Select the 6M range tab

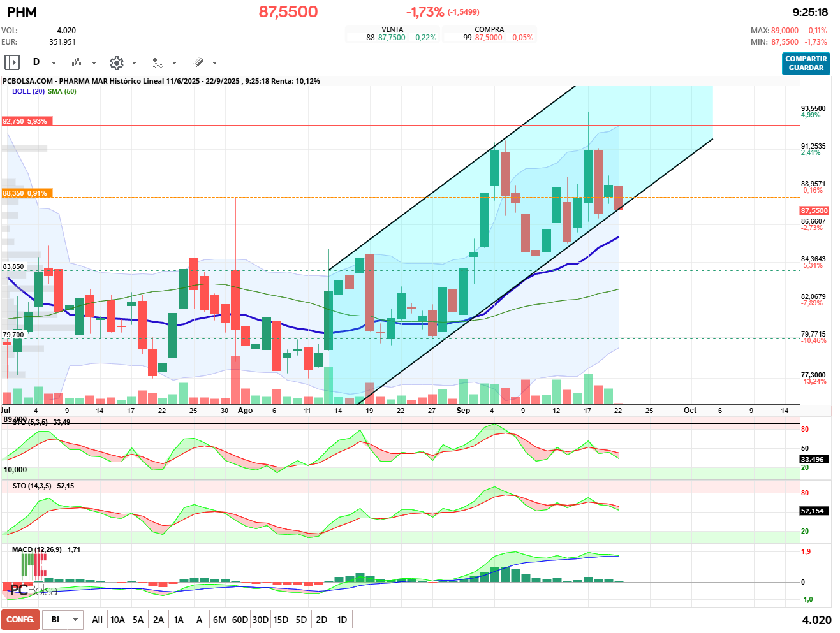tap(219, 620)
